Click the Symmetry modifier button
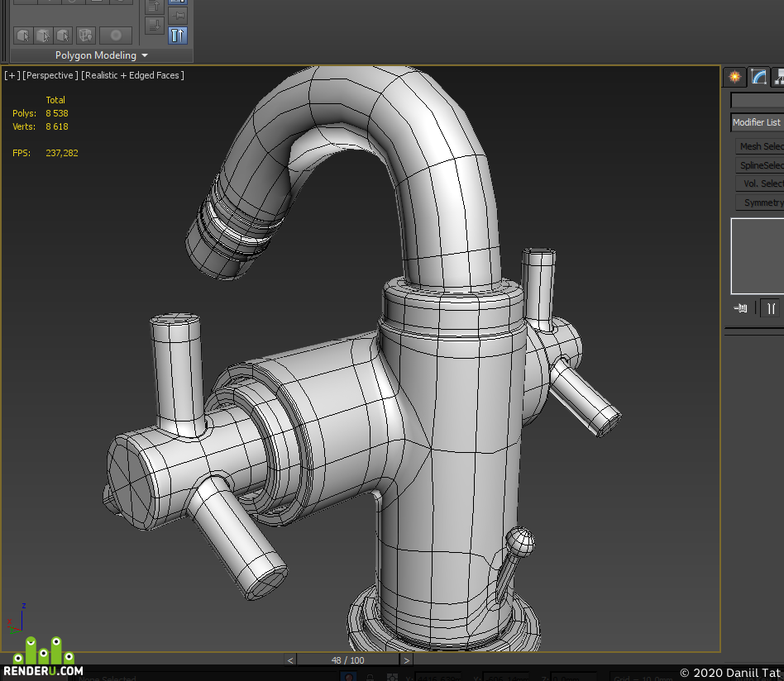 [x=760, y=202]
